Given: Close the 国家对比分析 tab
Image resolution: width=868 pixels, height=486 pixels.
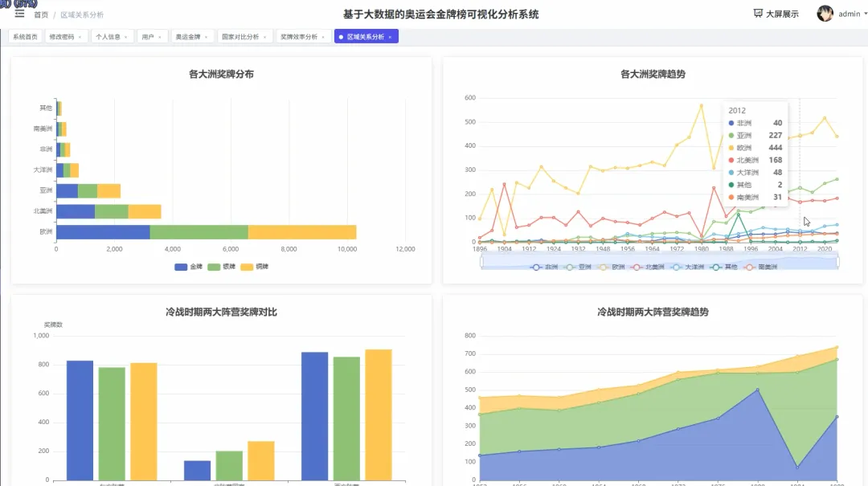Looking at the screenshot, I should (x=264, y=37).
